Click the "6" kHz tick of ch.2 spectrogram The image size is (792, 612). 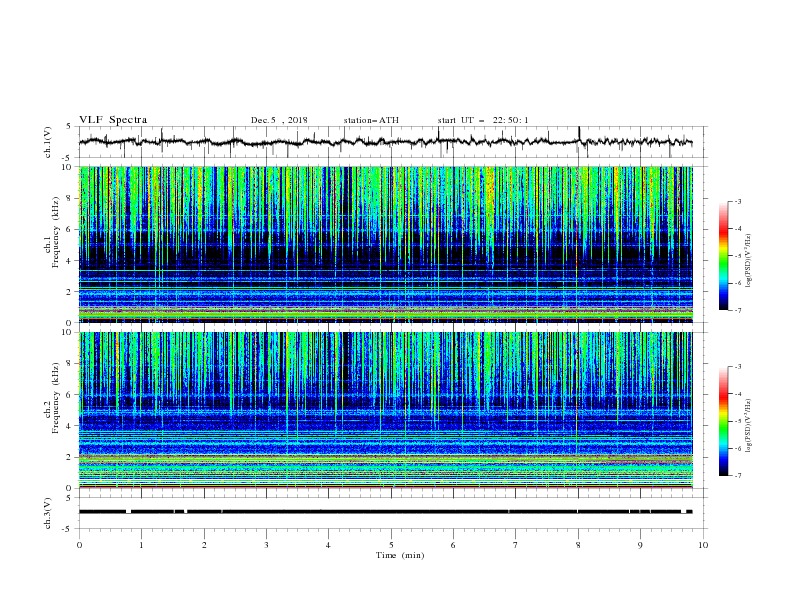[x=70, y=395]
